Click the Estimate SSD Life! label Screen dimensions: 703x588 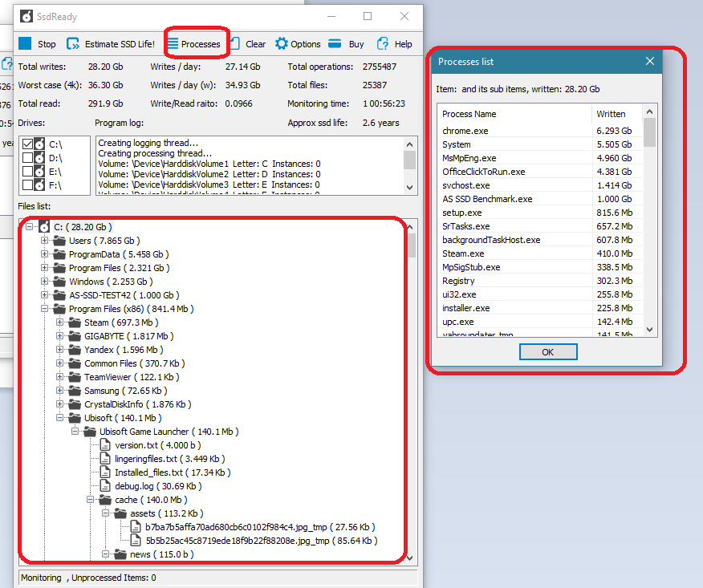point(120,44)
